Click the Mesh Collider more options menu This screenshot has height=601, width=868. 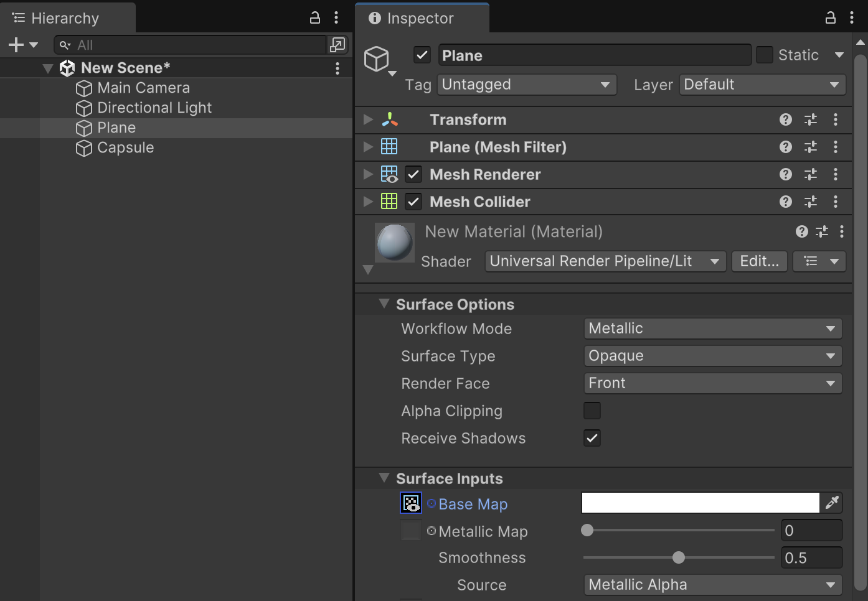(x=836, y=202)
